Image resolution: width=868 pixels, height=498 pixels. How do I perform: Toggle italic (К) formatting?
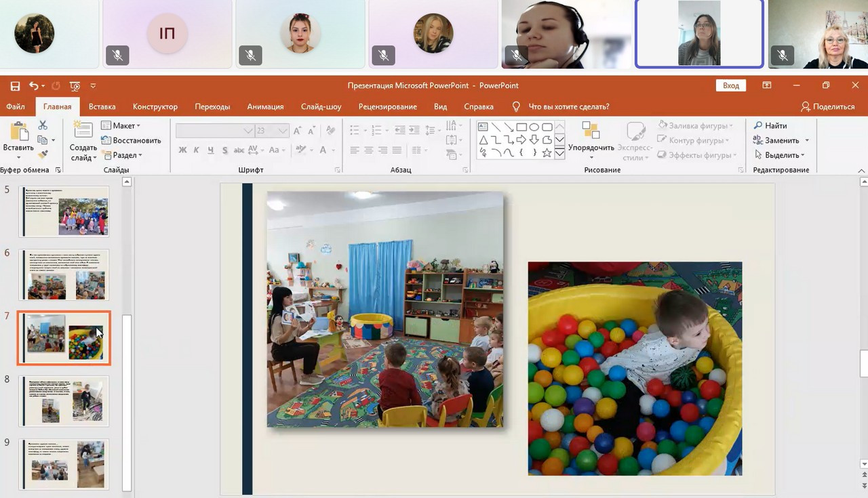197,150
